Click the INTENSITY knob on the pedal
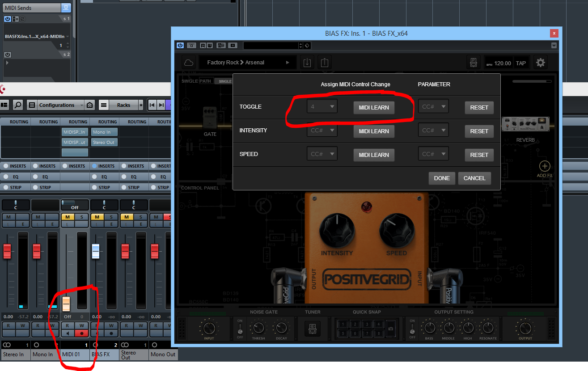The height and width of the screenshot is (371, 588). point(337,231)
